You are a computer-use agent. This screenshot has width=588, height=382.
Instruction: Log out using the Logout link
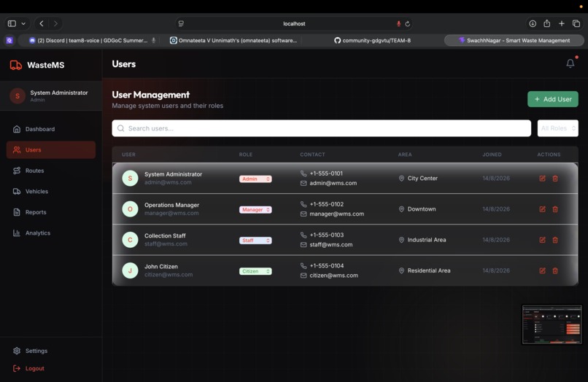coord(29,368)
